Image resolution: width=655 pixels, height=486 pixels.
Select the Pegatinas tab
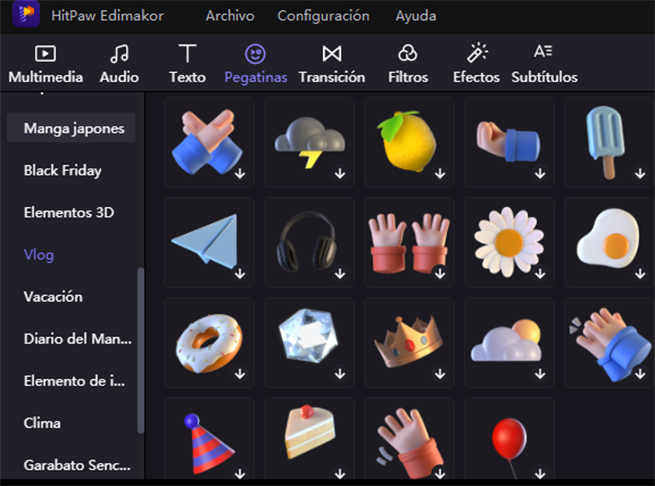tap(256, 64)
